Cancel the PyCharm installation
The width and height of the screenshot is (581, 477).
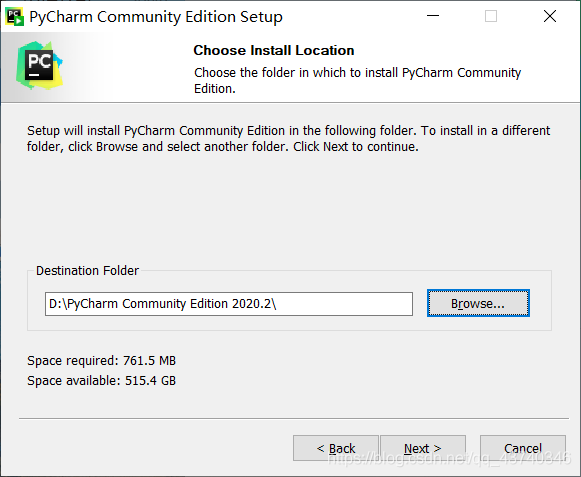point(523,448)
